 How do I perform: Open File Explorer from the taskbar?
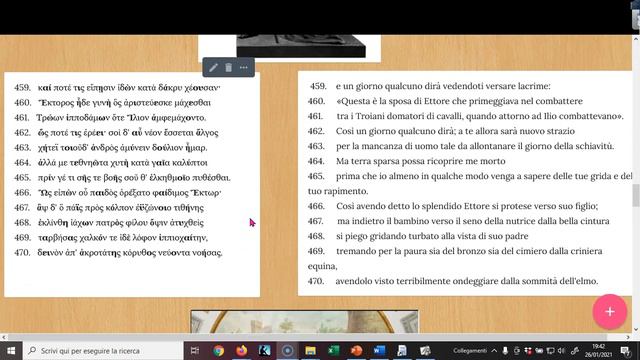[x=311, y=351]
